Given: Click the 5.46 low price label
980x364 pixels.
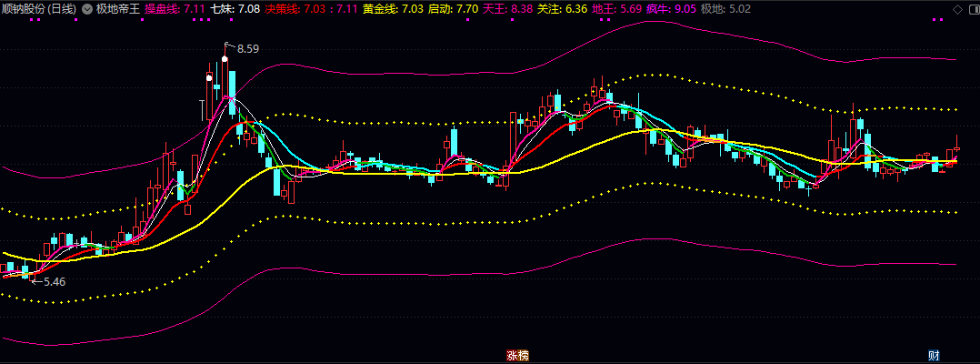Looking at the screenshot, I should coord(55,282).
